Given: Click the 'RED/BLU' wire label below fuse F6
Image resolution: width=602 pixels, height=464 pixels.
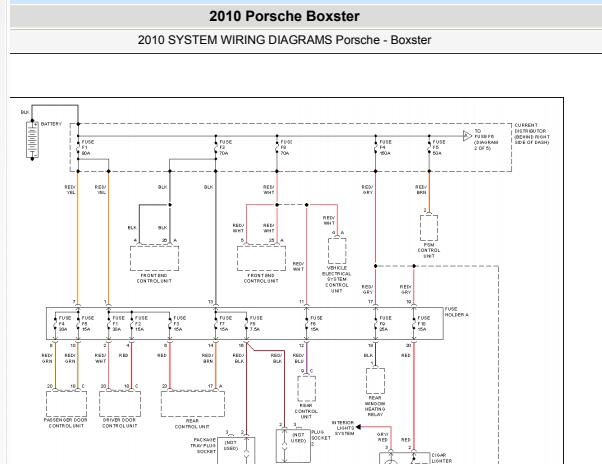Looking at the screenshot, I should tap(298, 358).
